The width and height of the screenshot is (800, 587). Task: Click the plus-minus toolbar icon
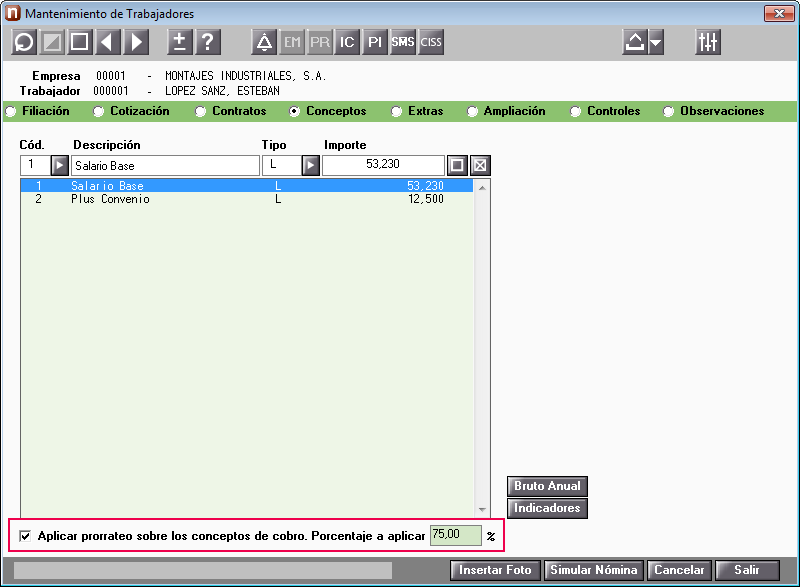coord(180,42)
